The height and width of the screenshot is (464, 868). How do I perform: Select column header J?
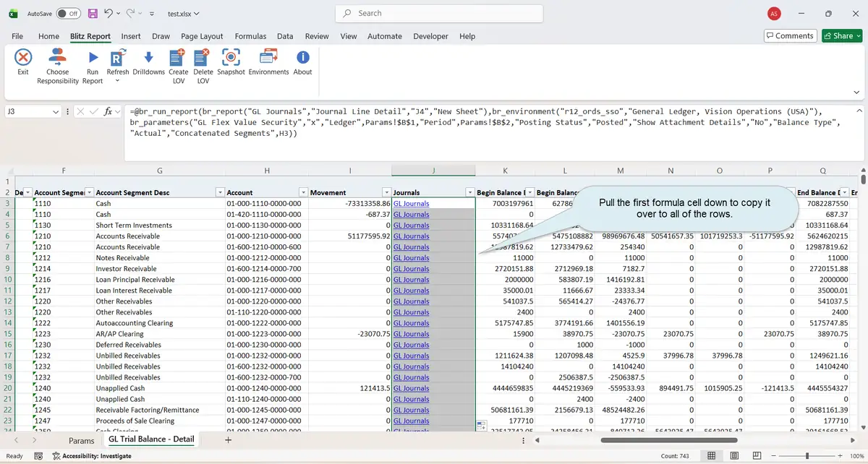click(433, 171)
